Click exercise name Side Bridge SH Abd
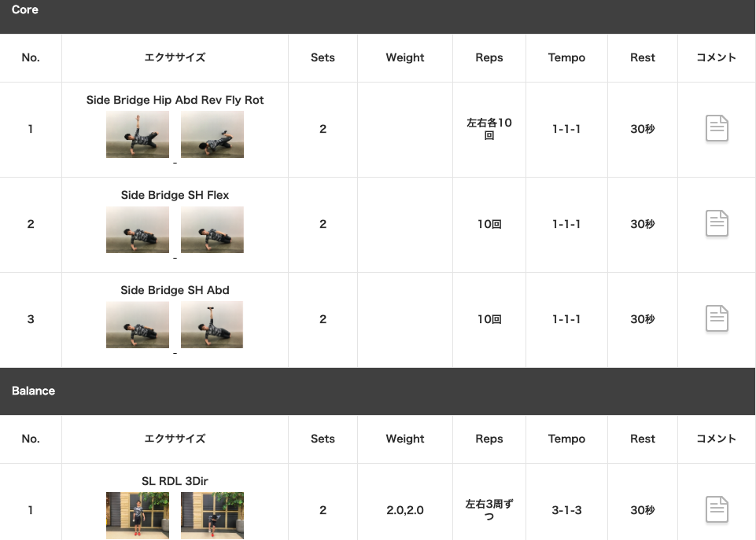The height and width of the screenshot is (540, 756). [x=175, y=290]
